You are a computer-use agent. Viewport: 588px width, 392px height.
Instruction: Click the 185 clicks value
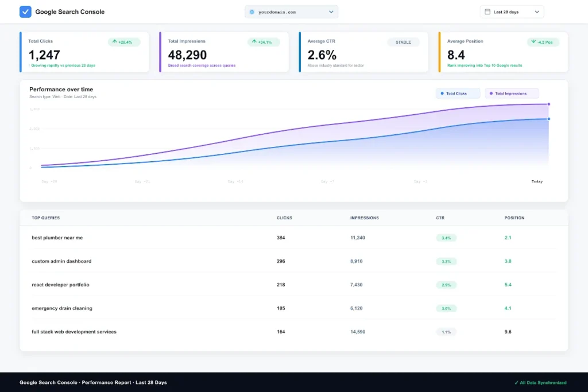281,308
